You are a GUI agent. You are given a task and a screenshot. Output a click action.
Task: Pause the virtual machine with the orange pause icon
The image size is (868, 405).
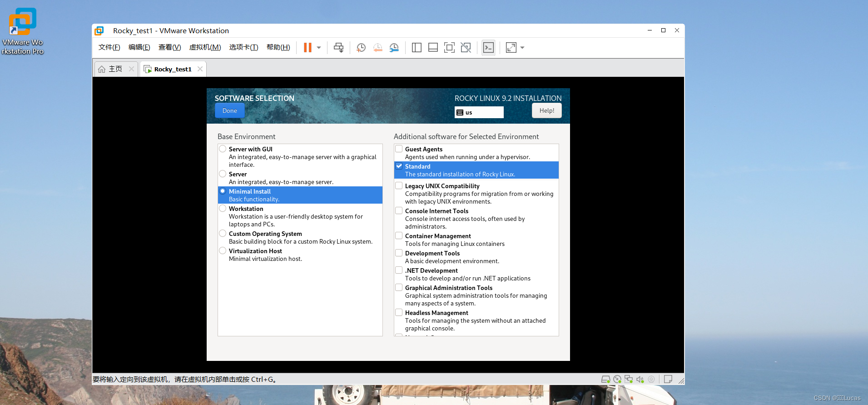(308, 48)
